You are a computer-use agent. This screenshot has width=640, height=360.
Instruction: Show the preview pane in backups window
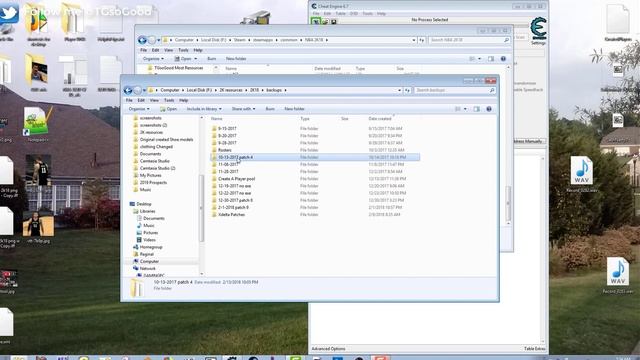(476, 109)
